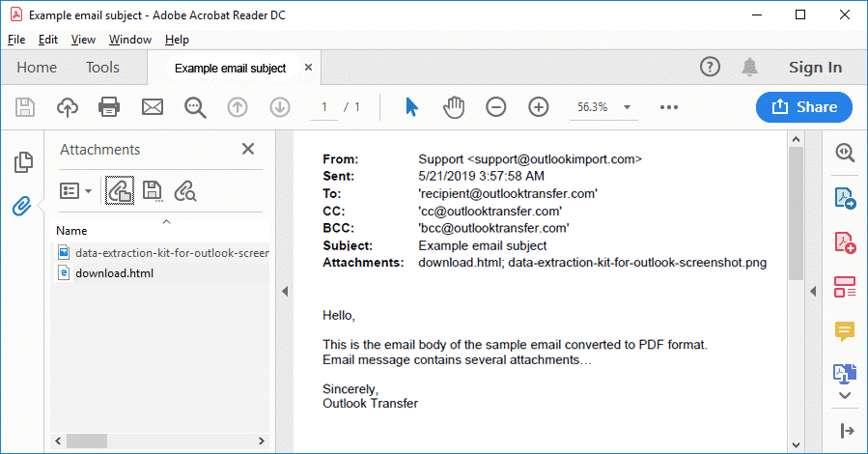
Task: Switch to the Home tab
Action: pos(37,67)
